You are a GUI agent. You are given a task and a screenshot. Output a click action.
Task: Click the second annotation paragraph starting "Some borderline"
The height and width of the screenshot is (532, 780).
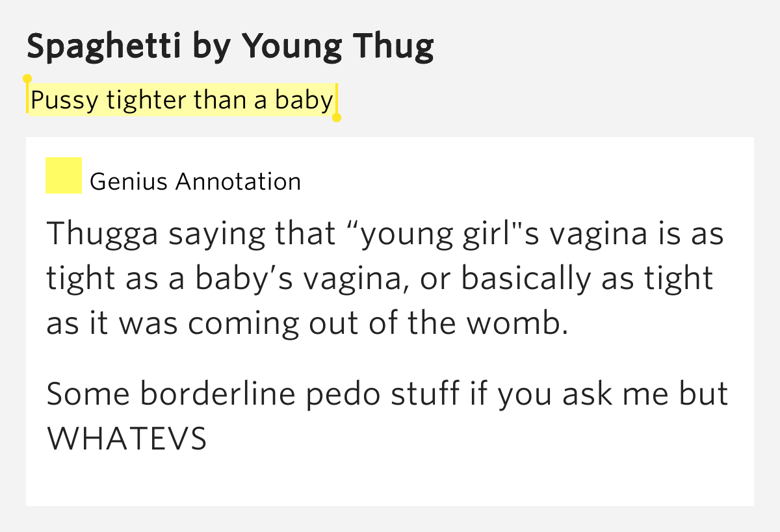[387, 416]
